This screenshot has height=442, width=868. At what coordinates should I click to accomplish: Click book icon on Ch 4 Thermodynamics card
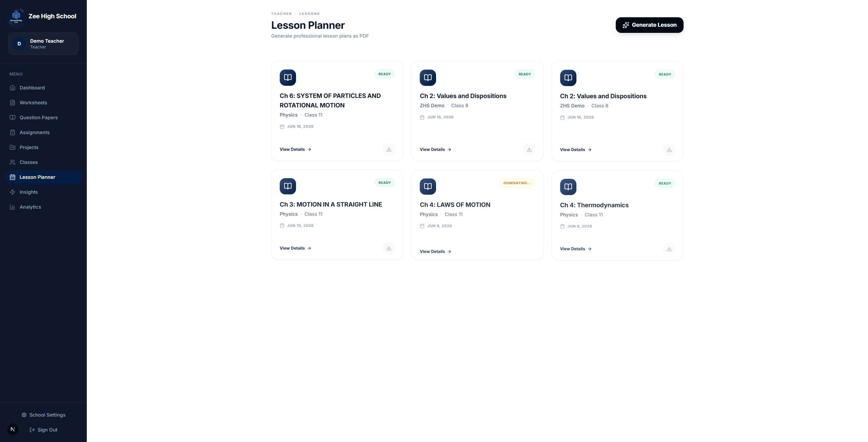coord(568,187)
